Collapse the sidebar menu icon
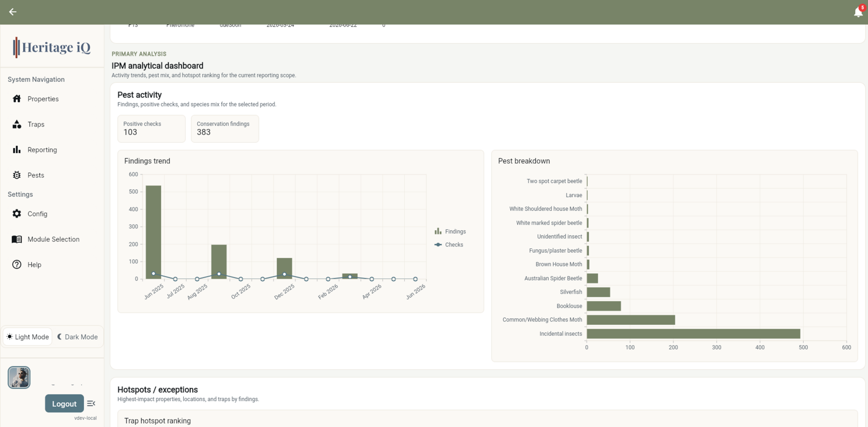 pos(91,404)
